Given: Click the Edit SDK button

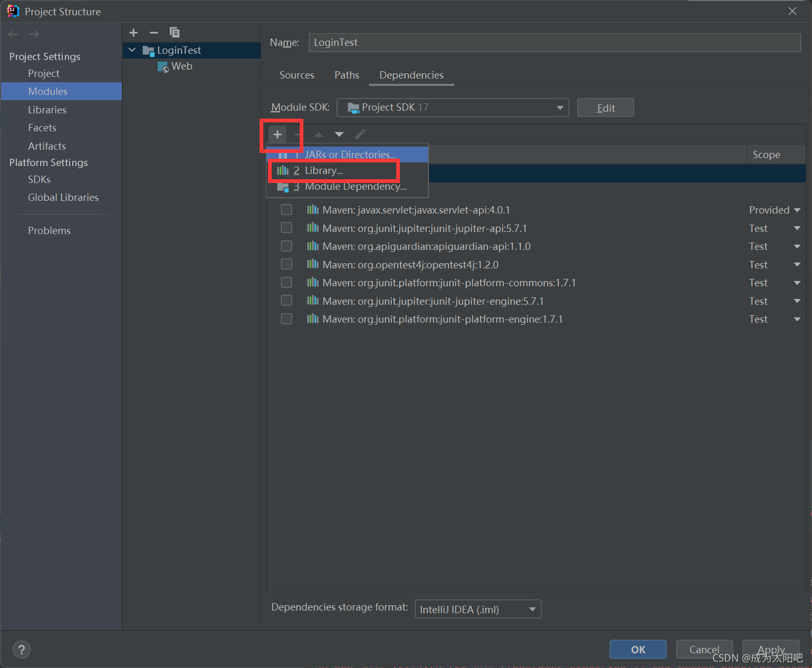Looking at the screenshot, I should tap(606, 108).
